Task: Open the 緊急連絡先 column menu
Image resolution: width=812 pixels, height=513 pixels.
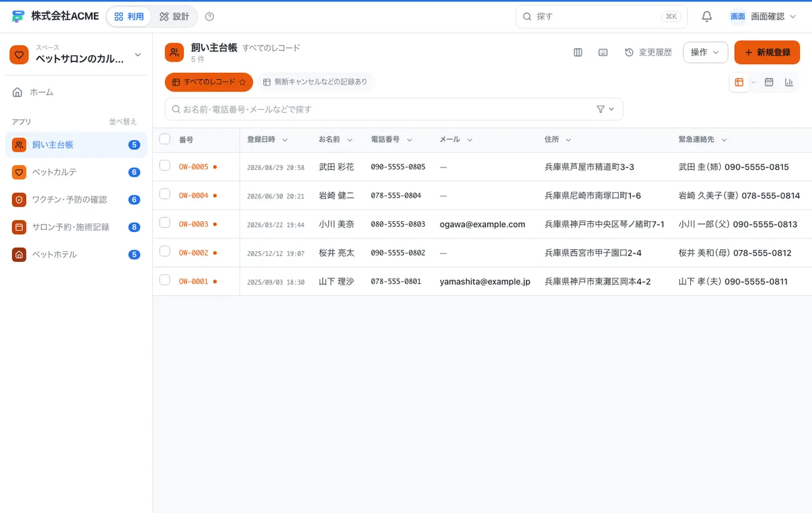Action: [724, 140]
